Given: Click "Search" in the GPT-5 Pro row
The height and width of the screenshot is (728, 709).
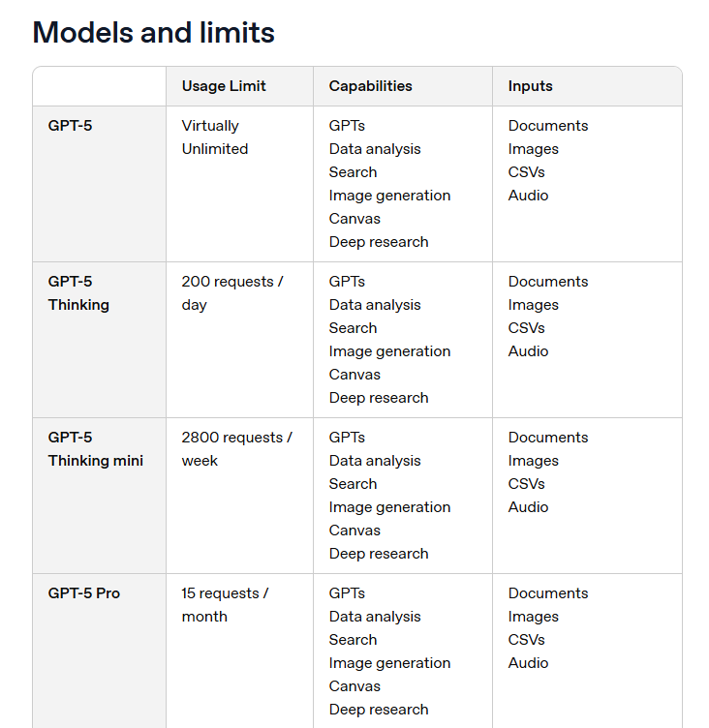Looking at the screenshot, I should coord(353,640).
